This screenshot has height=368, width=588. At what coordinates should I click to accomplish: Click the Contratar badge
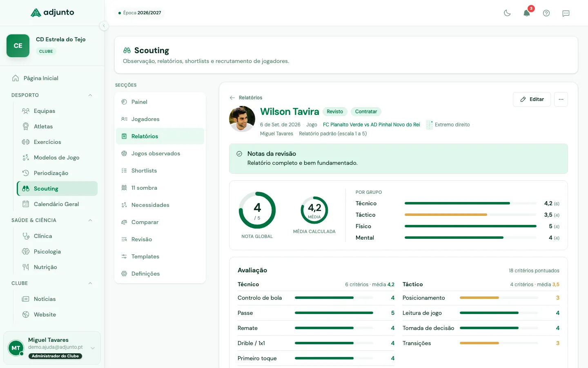[x=366, y=112]
